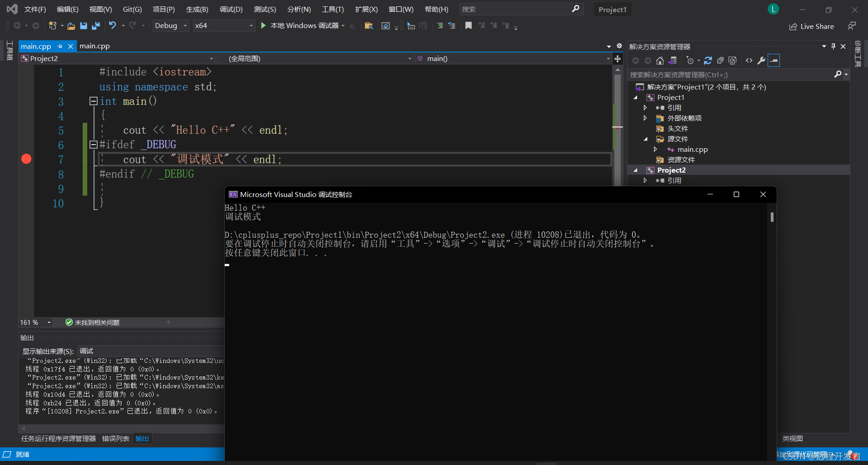
Task: Switch between solution and folder views
Action: click(x=673, y=61)
